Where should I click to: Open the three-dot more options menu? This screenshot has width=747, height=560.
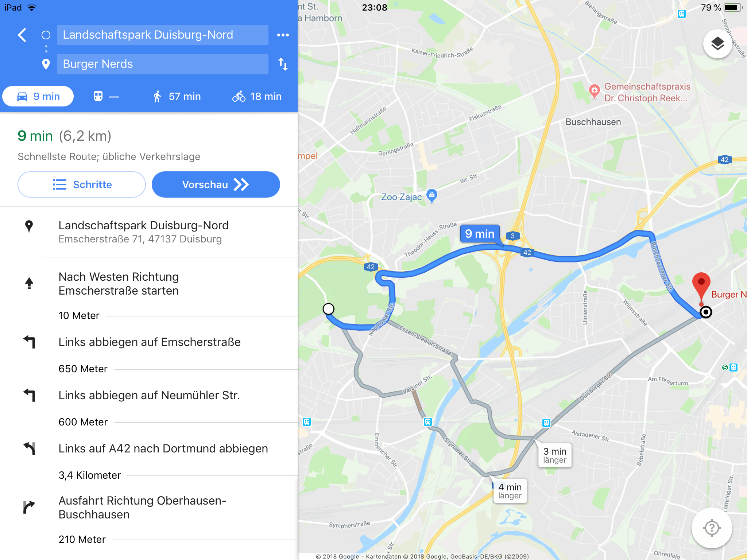[x=283, y=35]
